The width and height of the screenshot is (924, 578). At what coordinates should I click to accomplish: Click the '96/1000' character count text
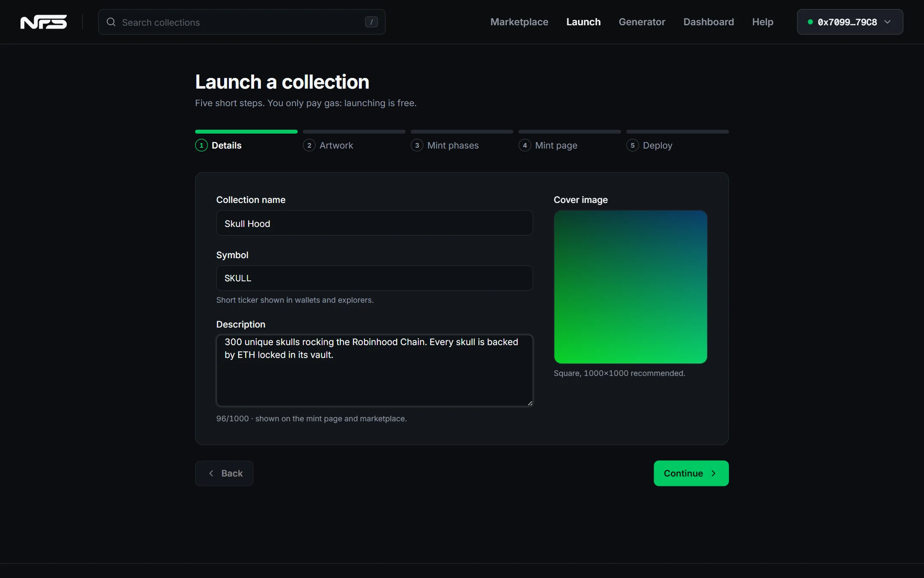pos(232,418)
